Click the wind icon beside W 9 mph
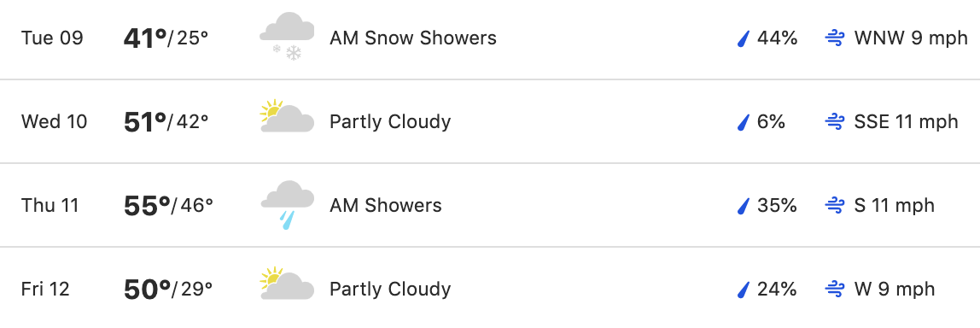 coord(835,290)
